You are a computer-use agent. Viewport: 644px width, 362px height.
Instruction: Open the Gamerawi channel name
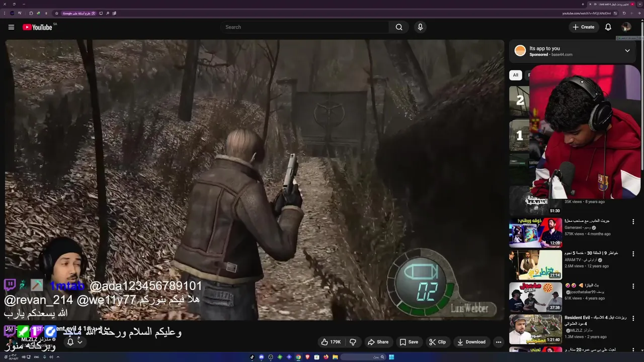577,227
